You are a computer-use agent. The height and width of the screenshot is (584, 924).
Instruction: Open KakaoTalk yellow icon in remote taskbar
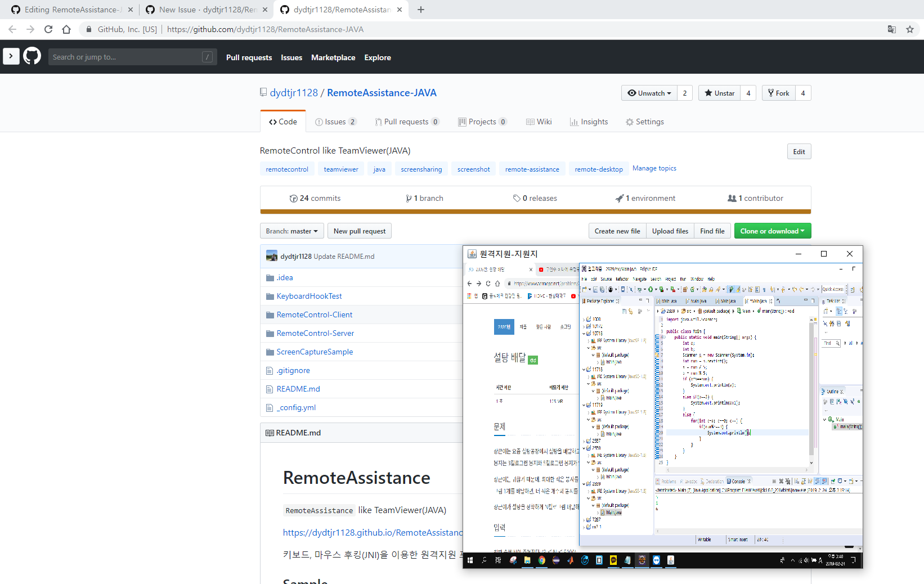click(613, 560)
